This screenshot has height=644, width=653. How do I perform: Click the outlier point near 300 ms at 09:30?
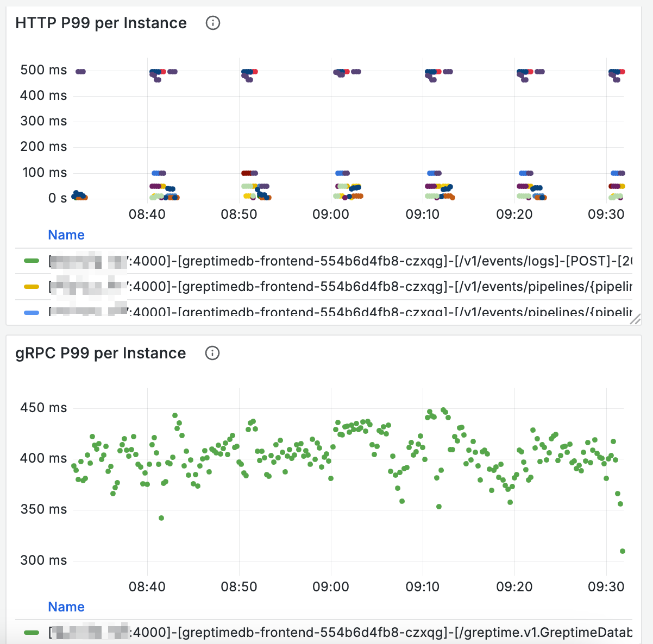tap(623, 551)
